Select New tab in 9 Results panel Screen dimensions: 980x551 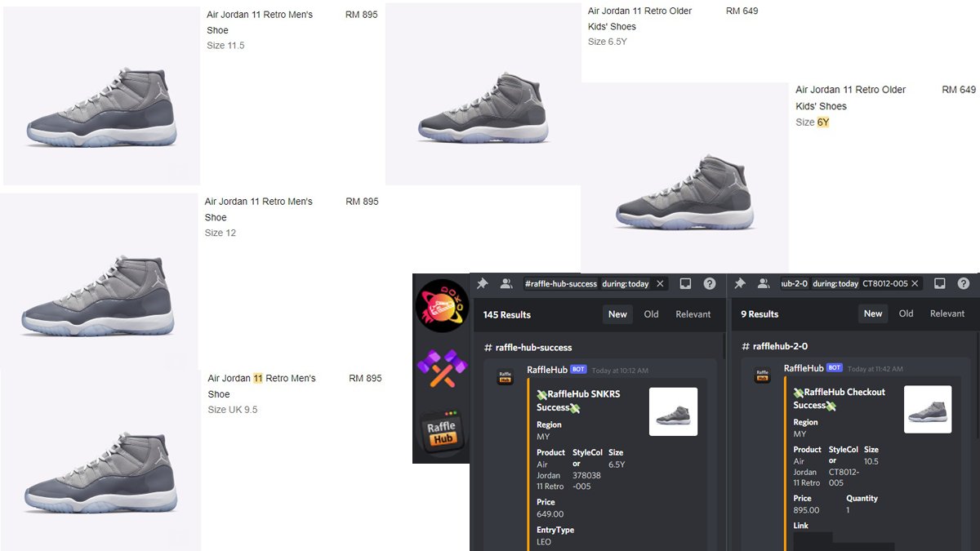tap(873, 313)
